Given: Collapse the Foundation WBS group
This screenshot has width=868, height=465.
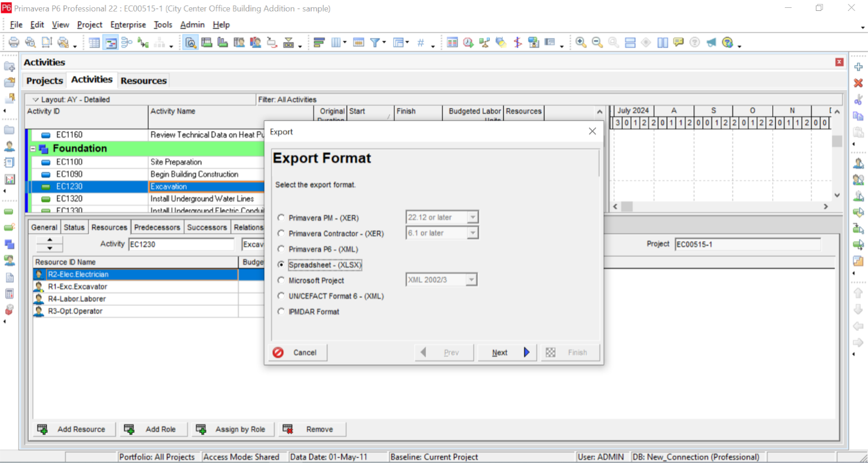Looking at the screenshot, I should click(33, 149).
